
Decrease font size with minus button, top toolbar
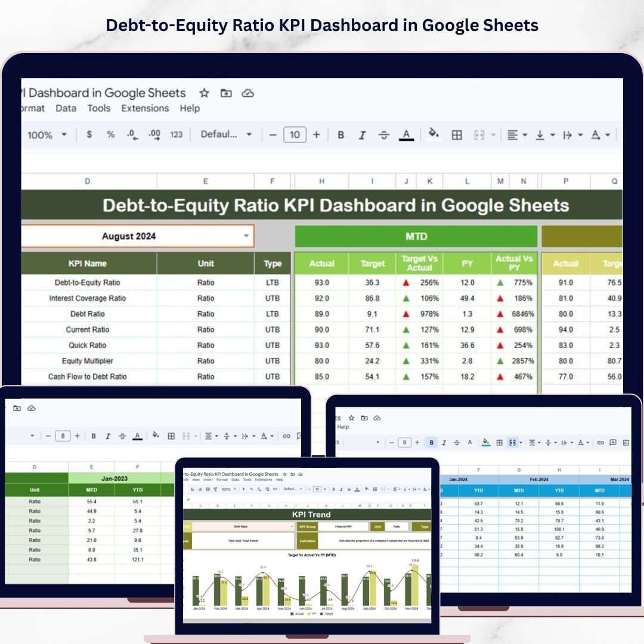[x=273, y=135]
